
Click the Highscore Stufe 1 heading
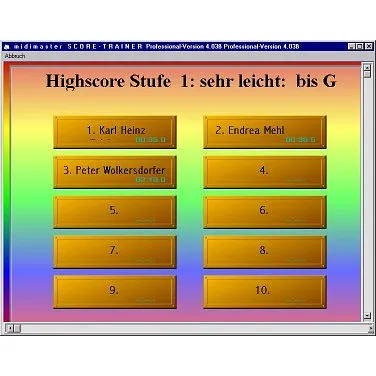(191, 81)
